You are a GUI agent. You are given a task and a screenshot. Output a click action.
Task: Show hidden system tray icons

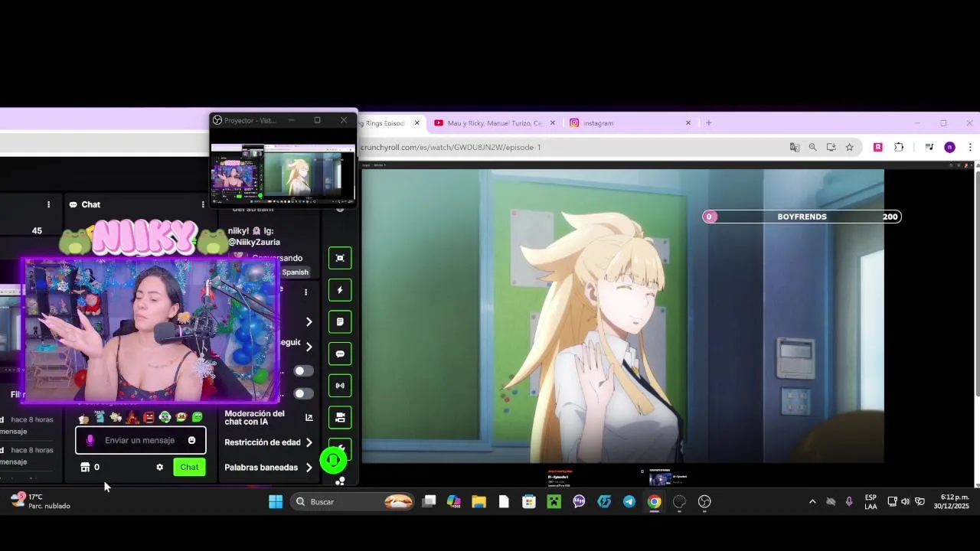point(812,502)
